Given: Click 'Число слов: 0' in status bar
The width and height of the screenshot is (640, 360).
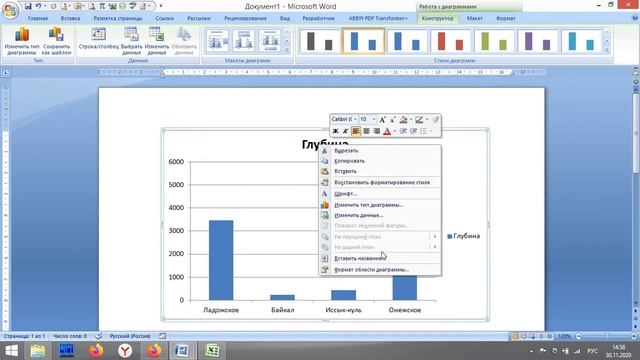Looking at the screenshot, I should tap(70, 336).
